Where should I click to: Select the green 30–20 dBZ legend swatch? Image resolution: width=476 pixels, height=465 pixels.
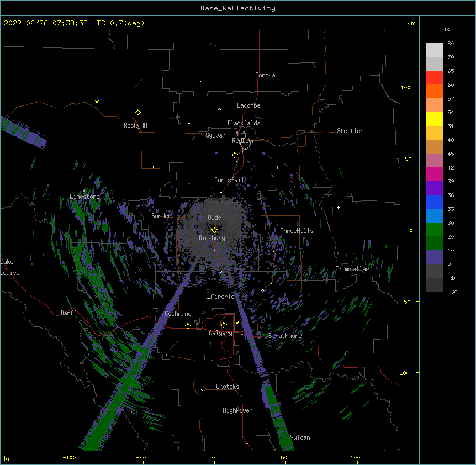click(x=434, y=230)
